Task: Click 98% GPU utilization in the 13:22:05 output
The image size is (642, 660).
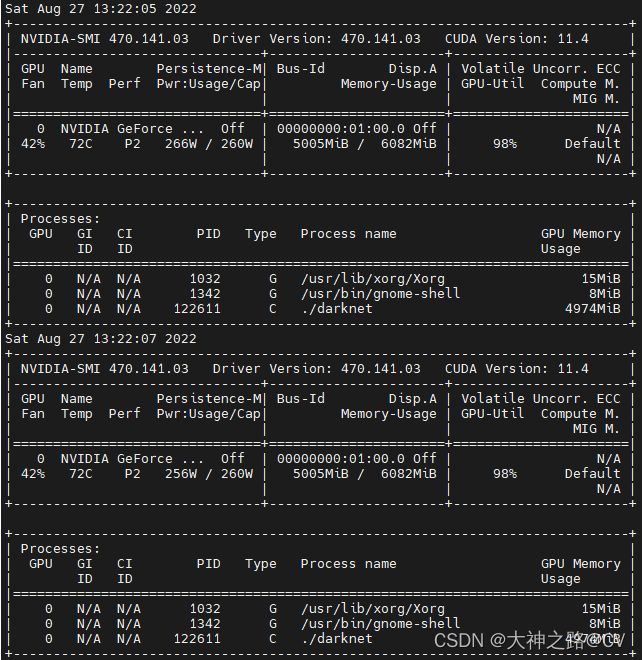Action: 505,144
